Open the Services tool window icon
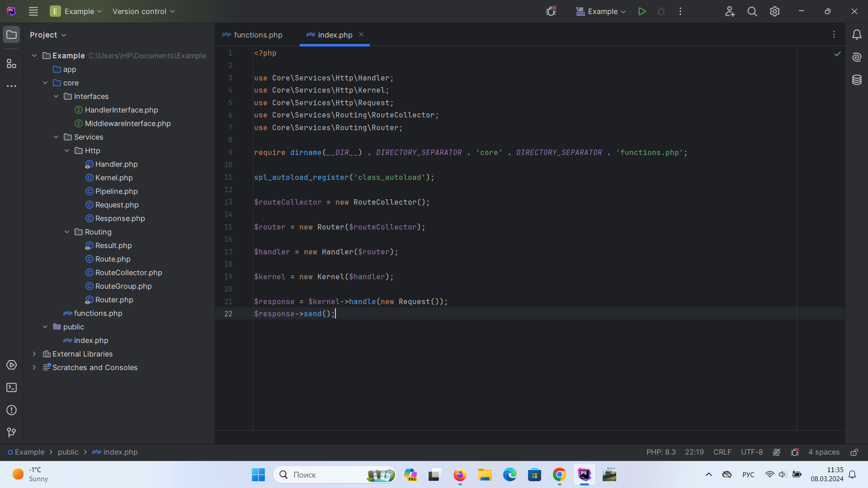 (11, 365)
